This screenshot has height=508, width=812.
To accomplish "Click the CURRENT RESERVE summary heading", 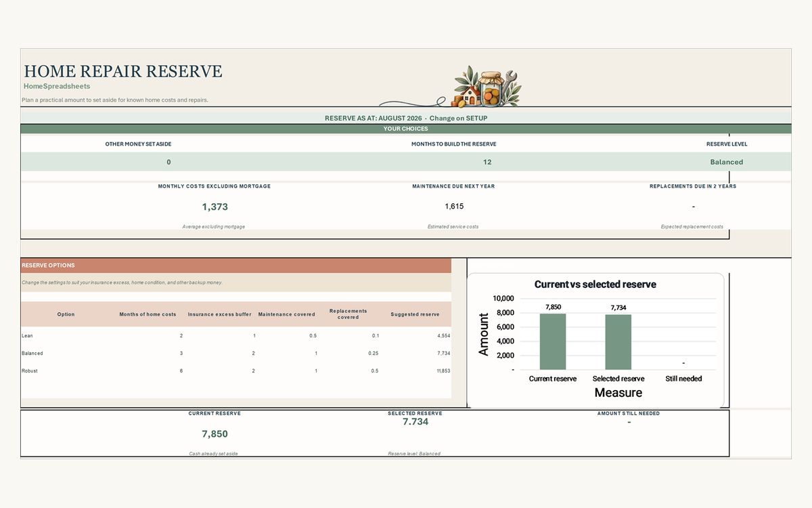I will [x=215, y=413].
